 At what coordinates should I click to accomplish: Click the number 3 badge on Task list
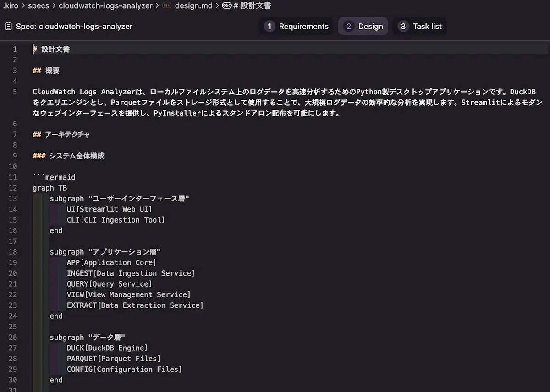(x=403, y=27)
